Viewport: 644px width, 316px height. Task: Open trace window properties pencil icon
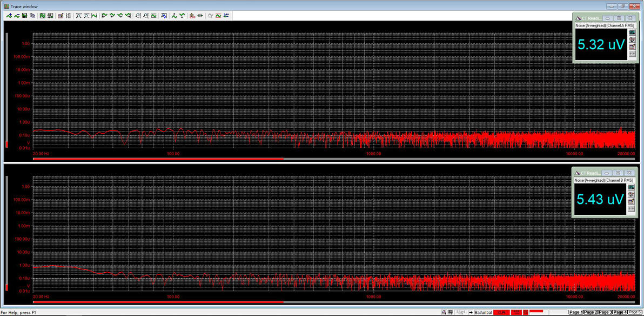61,16
